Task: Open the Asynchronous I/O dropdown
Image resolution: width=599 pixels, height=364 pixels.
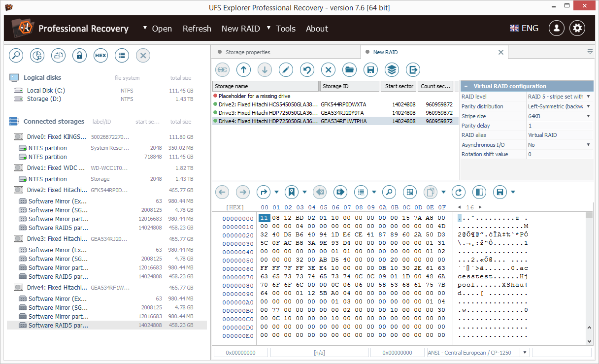Action: [588, 145]
